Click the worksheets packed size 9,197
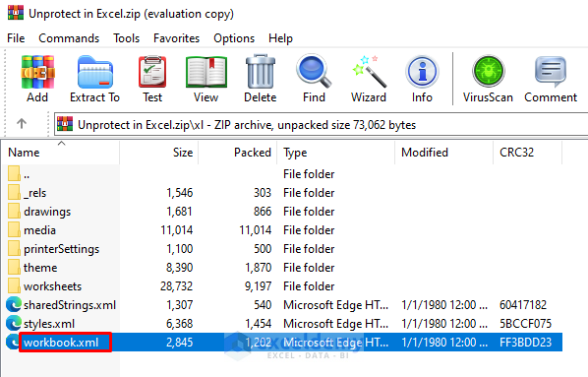Image resolution: width=588 pixels, height=377 pixels. coord(258,286)
